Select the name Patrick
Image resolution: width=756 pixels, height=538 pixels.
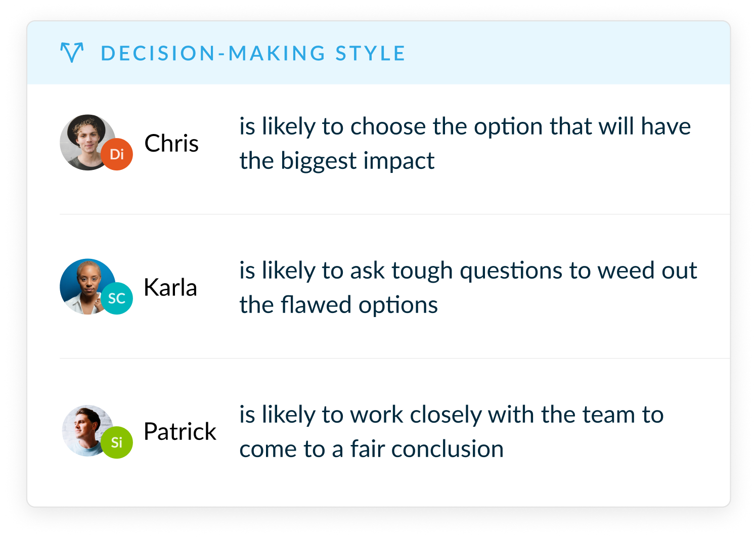point(180,432)
